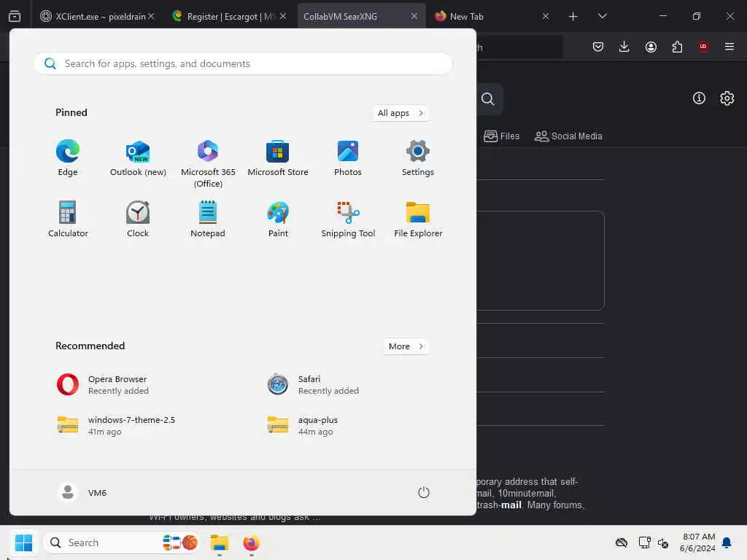Open Microsoft Store from Start menu

[278, 158]
